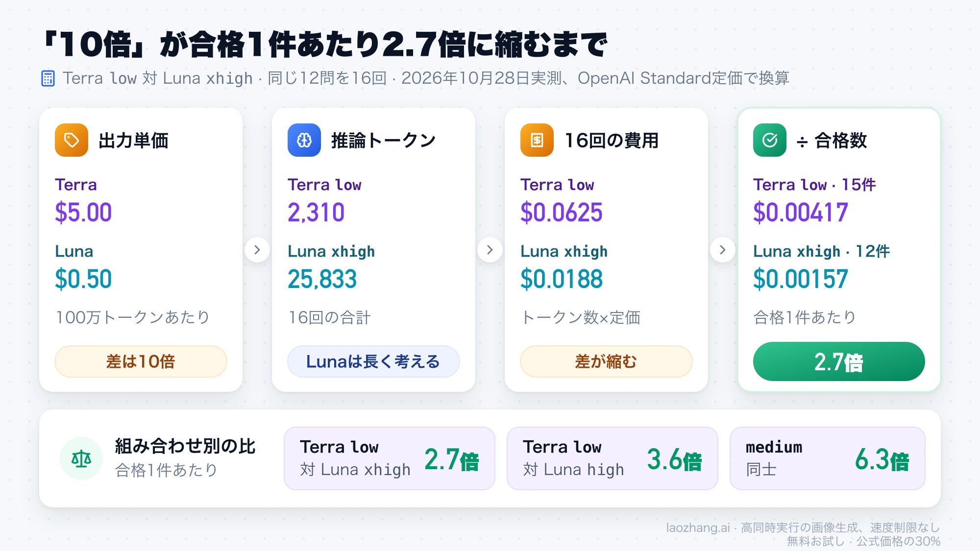The width and height of the screenshot is (980, 551).
Task: Click the 差は10倍 pill
Action: [141, 361]
